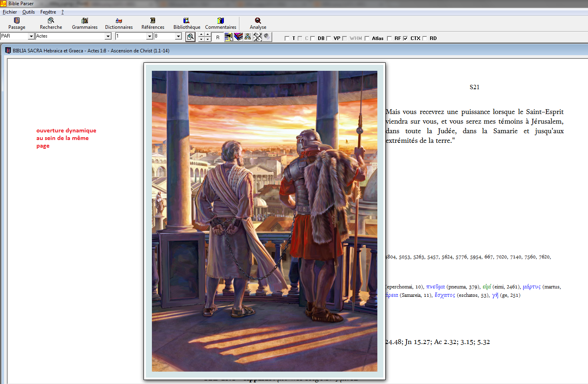Open the Références tool
Screen dimensions: 588x384
[x=153, y=24]
